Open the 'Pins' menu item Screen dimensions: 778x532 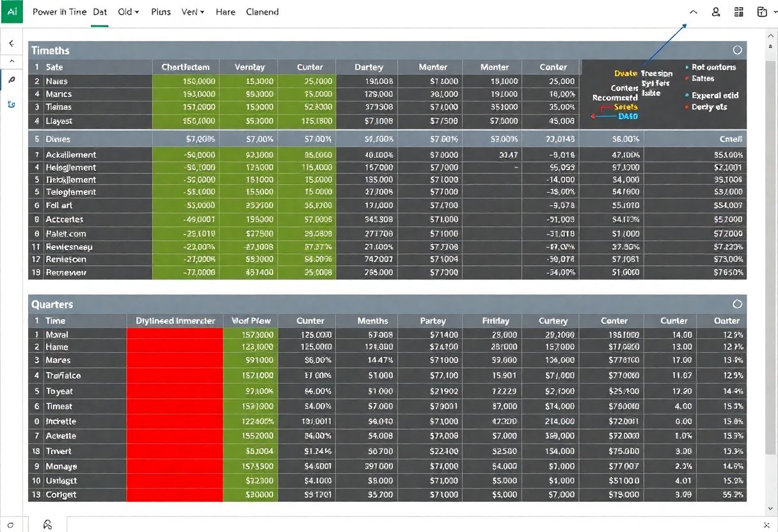(161, 12)
